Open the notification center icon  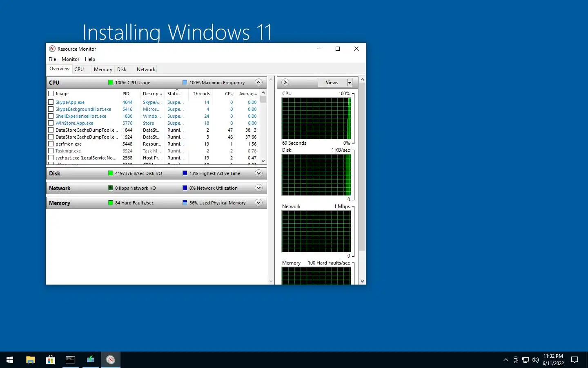(575, 360)
